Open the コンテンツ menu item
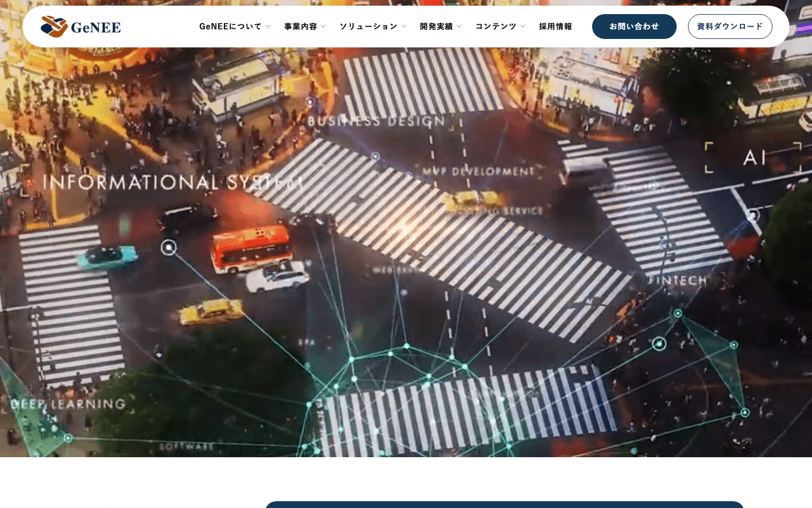The height and width of the screenshot is (508, 812). 496,27
